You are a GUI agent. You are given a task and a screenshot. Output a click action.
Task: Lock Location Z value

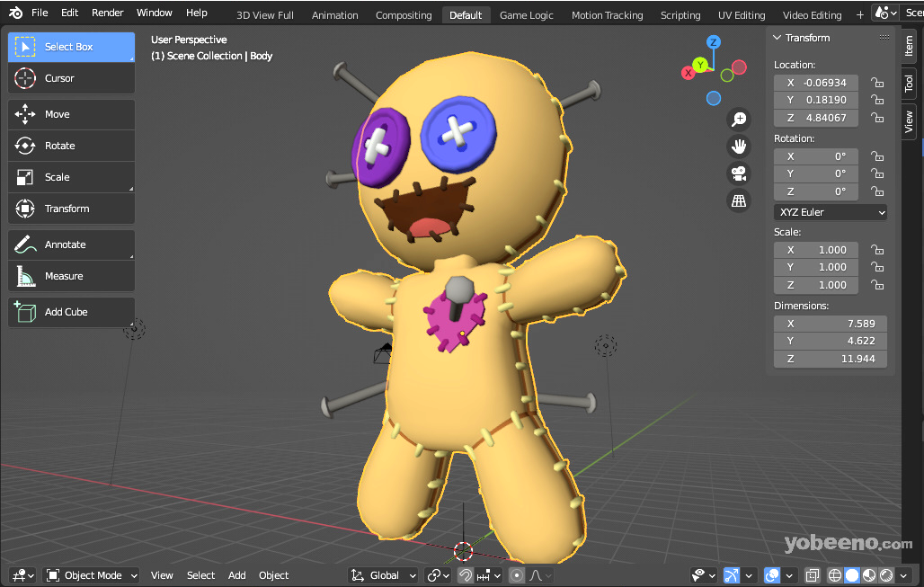877,118
